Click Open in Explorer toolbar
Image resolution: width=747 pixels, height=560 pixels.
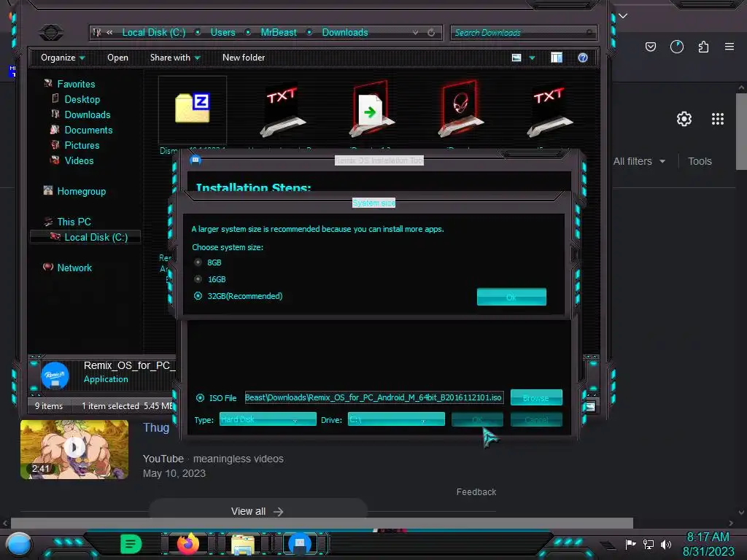117,58
